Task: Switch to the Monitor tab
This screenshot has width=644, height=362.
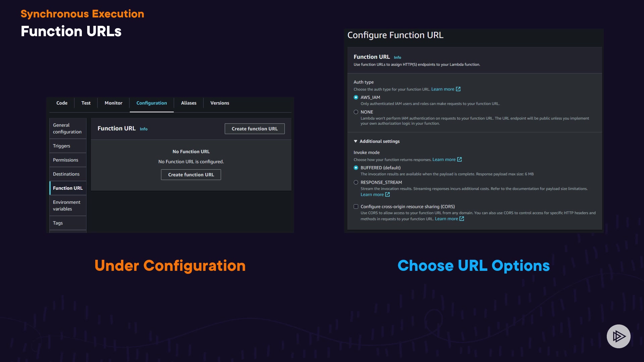Action: 113,103
